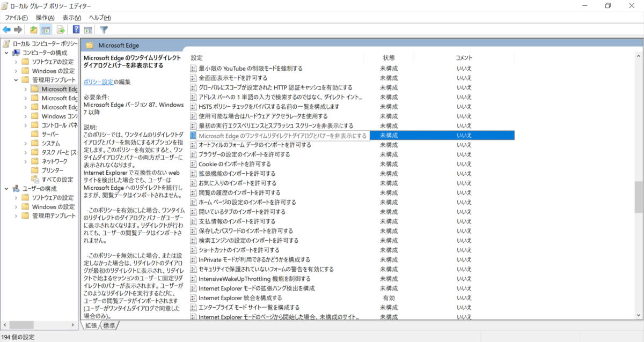This screenshot has width=644, height=342.
Task: Open Help with the blue question-mark icon
Action: pyautogui.click(x=76, y=29)
